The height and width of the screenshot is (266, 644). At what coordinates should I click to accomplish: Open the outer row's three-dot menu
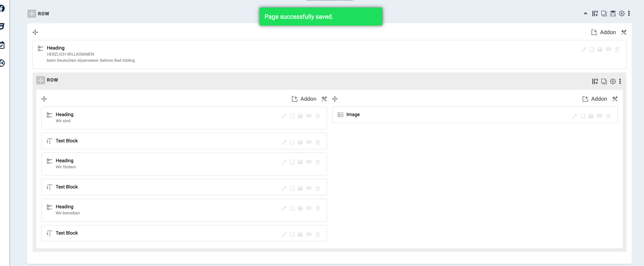tap(629, 14)
